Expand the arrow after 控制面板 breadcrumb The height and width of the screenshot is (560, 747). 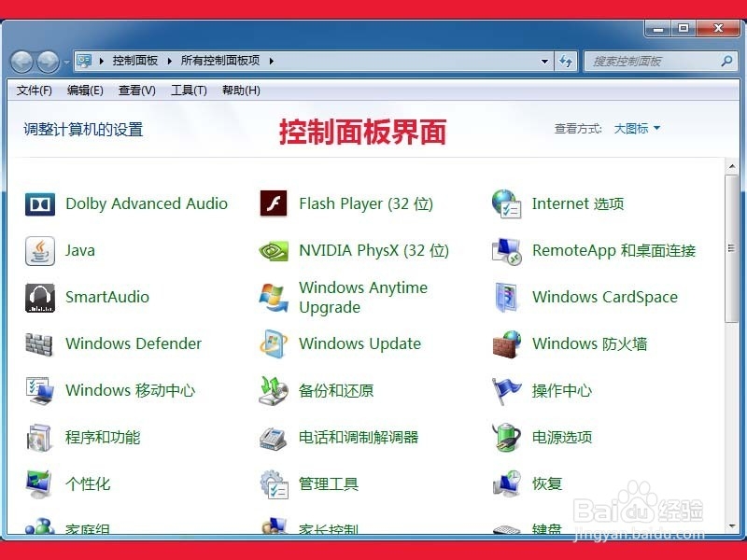tap(169, 61)
